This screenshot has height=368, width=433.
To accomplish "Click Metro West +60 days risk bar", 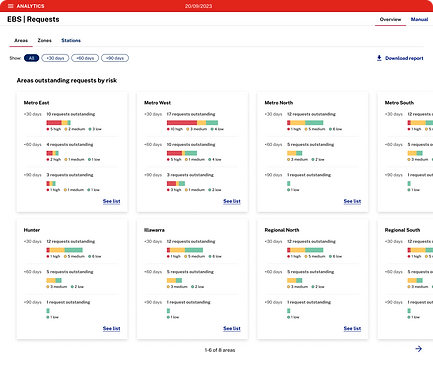I will click(182, 153).
